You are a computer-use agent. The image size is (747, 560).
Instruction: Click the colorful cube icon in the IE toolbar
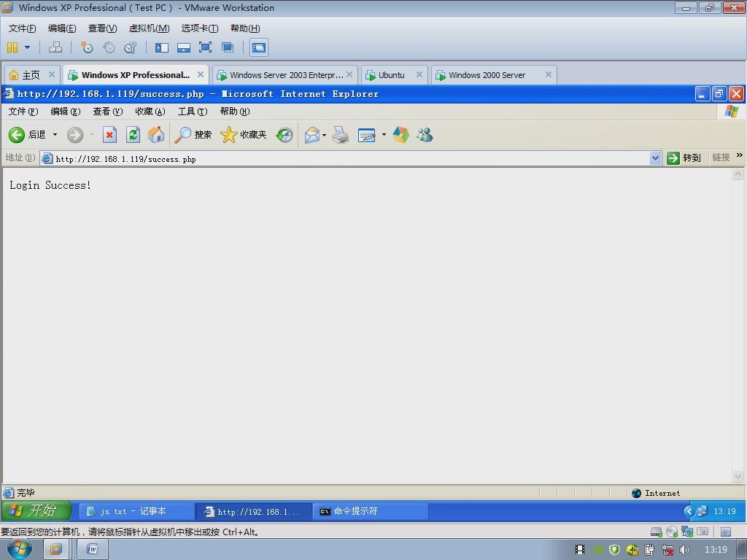point(400,135)
